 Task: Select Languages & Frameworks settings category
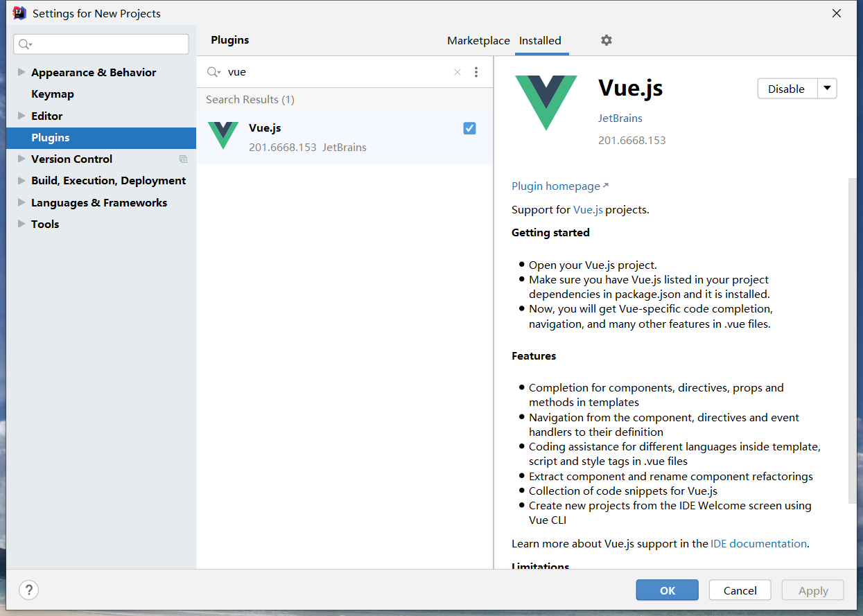tap(99, 202)
